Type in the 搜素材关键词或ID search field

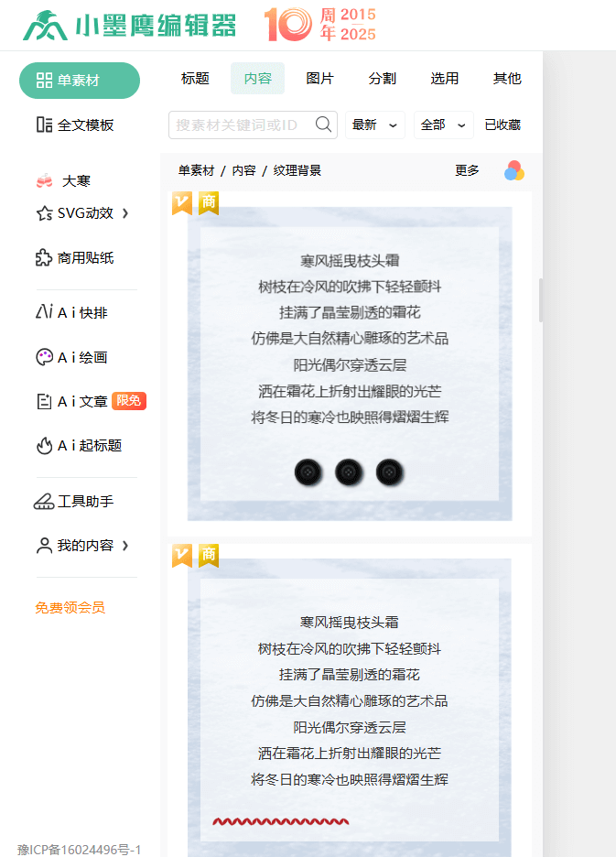242,125
